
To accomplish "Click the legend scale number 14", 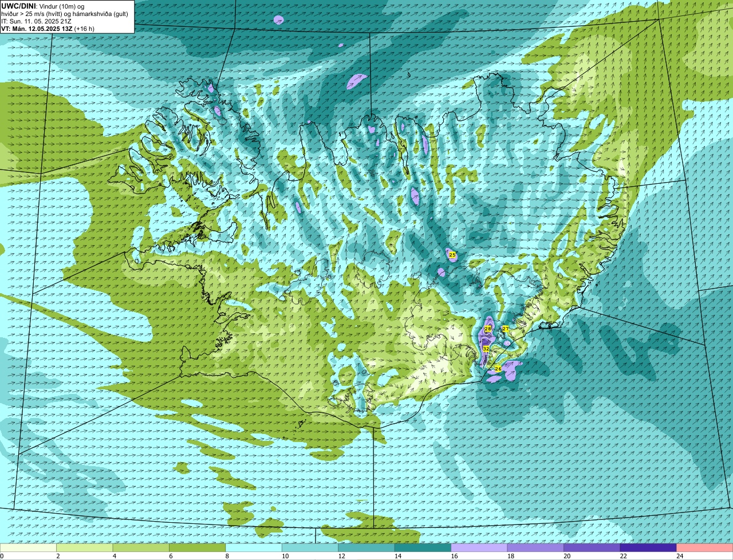I will (398, 556).
